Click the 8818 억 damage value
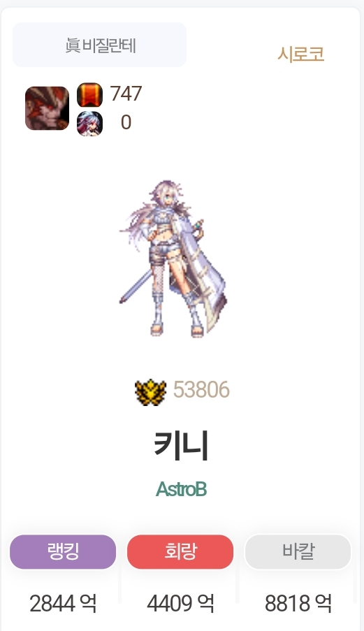This screenshot has height=631, width=364. 298,604
